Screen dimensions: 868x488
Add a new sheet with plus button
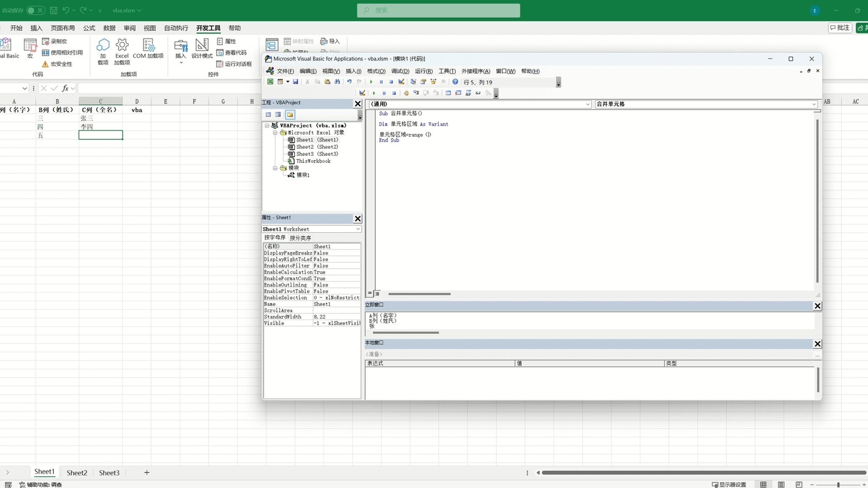pos(146,473)
